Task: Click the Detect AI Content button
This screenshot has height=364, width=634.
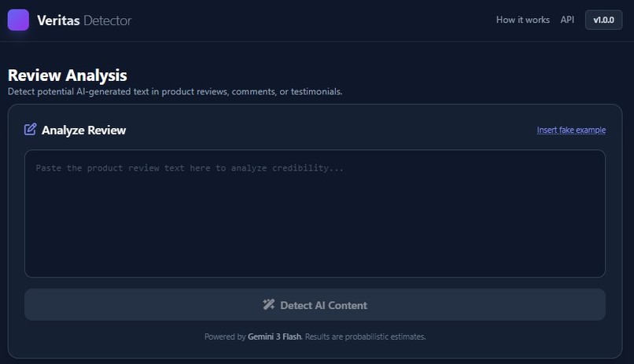Action: (x=315, y=304)
